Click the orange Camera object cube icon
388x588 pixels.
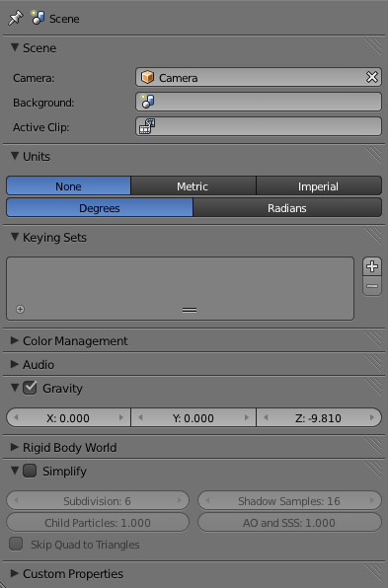click(147, 77)
